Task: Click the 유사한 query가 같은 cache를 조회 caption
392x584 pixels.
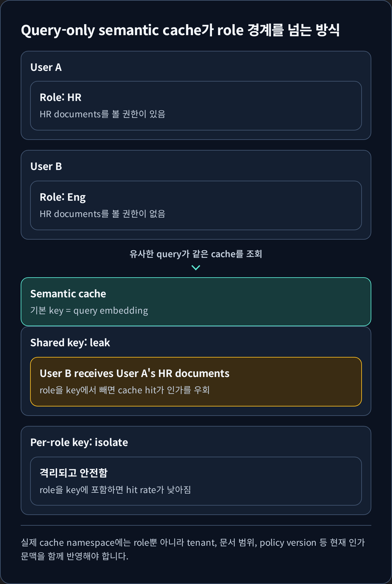Action: [196, 254]
